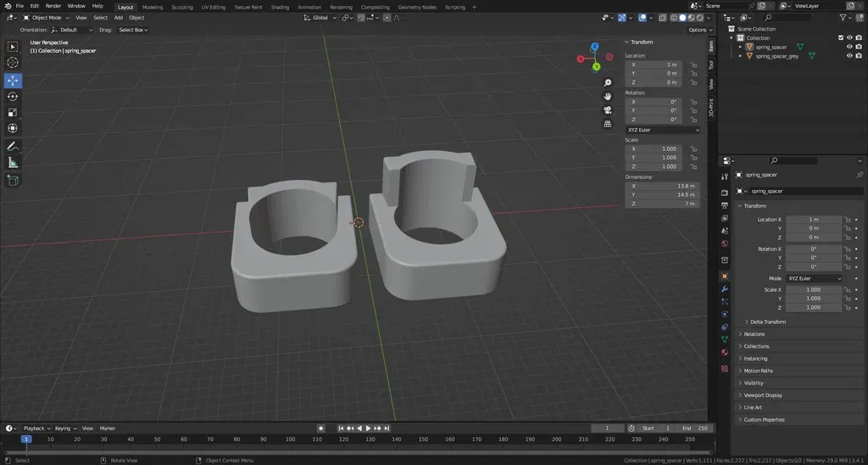Open the Object Mode dropdown
This screenshot has width=868, height=465.
47,17
